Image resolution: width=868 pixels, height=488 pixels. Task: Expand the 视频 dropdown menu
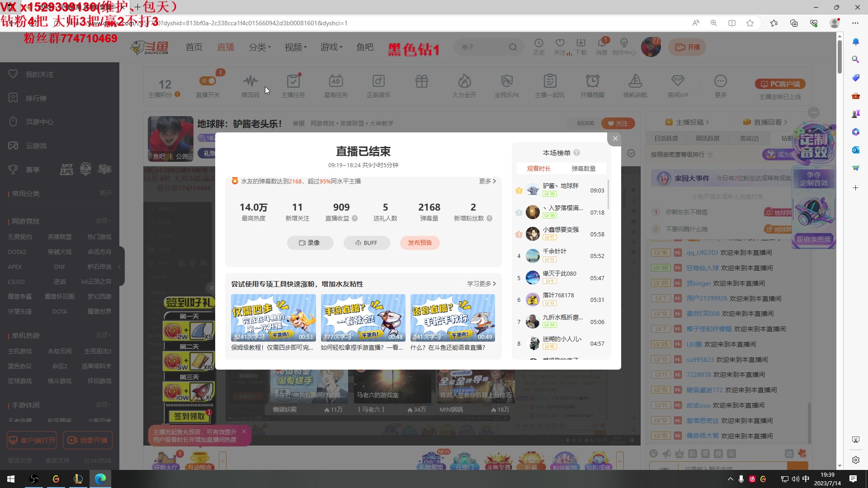point(295,47)
